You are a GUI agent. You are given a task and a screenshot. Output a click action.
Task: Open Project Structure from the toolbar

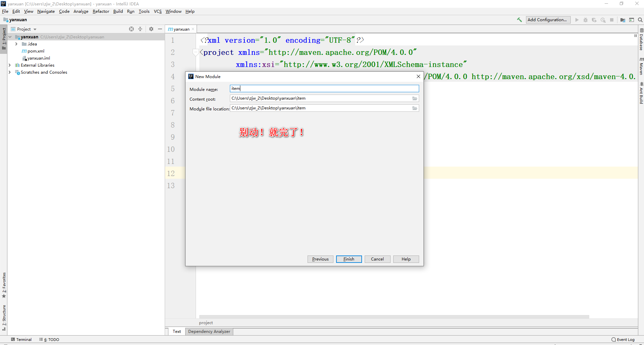pyautogui.click(x=623, y=20)
